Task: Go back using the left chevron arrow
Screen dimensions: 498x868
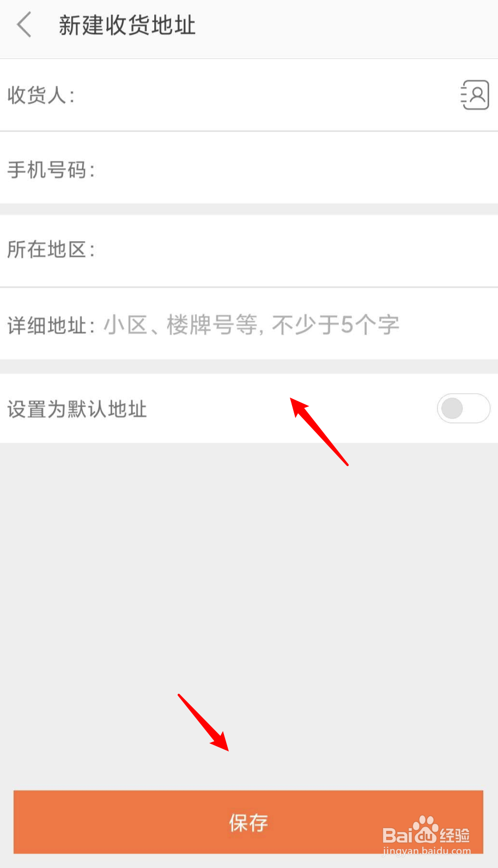Action: click(24, 25)
